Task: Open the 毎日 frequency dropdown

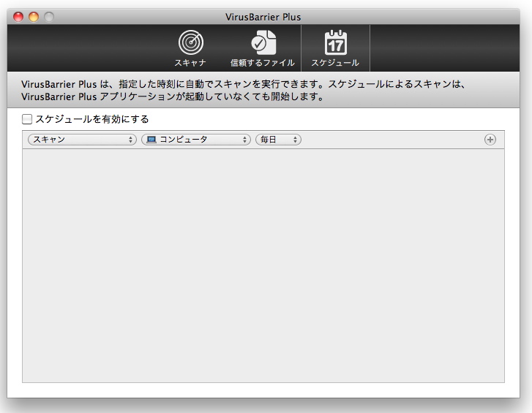Action: click(278, 140)
